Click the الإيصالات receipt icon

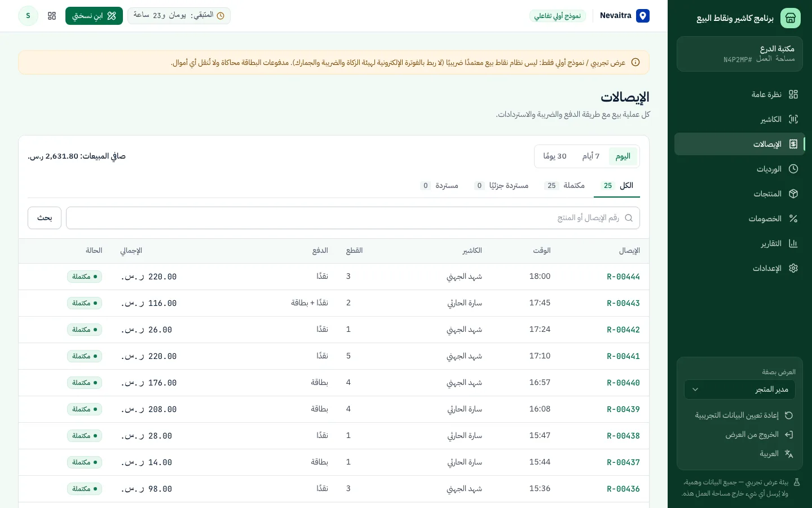tap(793, 144)
